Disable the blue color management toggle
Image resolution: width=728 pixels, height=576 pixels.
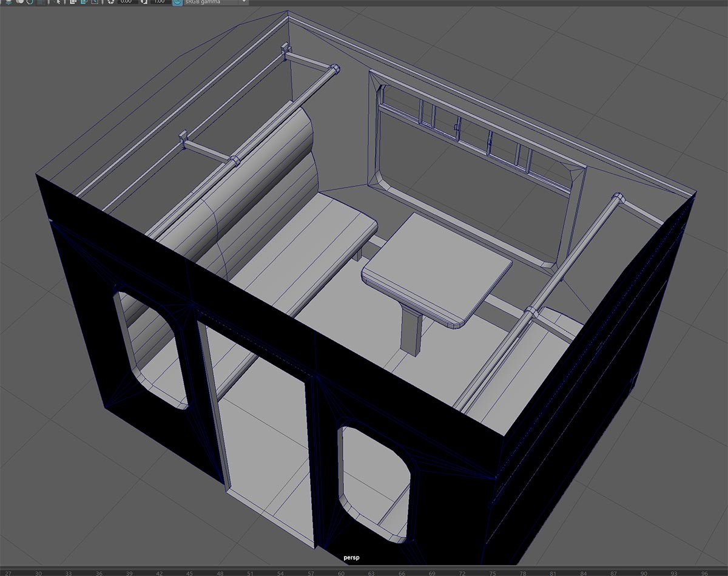(177, 3)
